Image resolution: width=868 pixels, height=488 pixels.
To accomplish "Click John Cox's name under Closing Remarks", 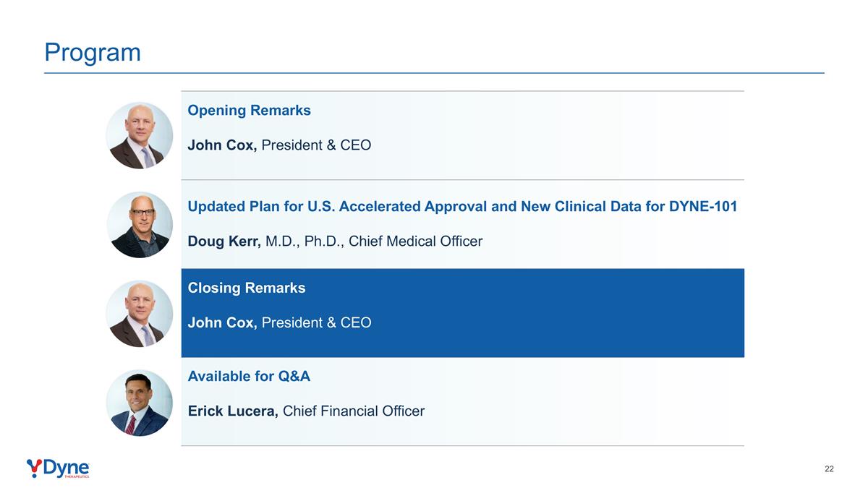I will point(222,322).
